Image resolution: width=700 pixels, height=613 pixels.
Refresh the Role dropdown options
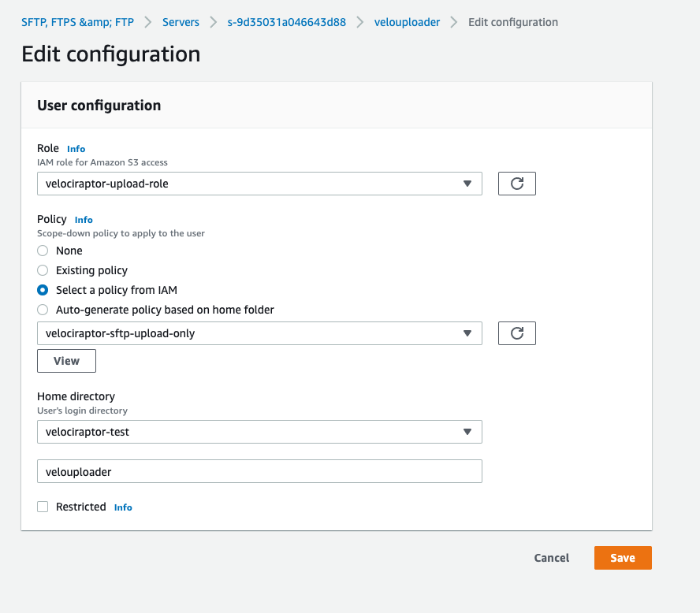point(516,183)
